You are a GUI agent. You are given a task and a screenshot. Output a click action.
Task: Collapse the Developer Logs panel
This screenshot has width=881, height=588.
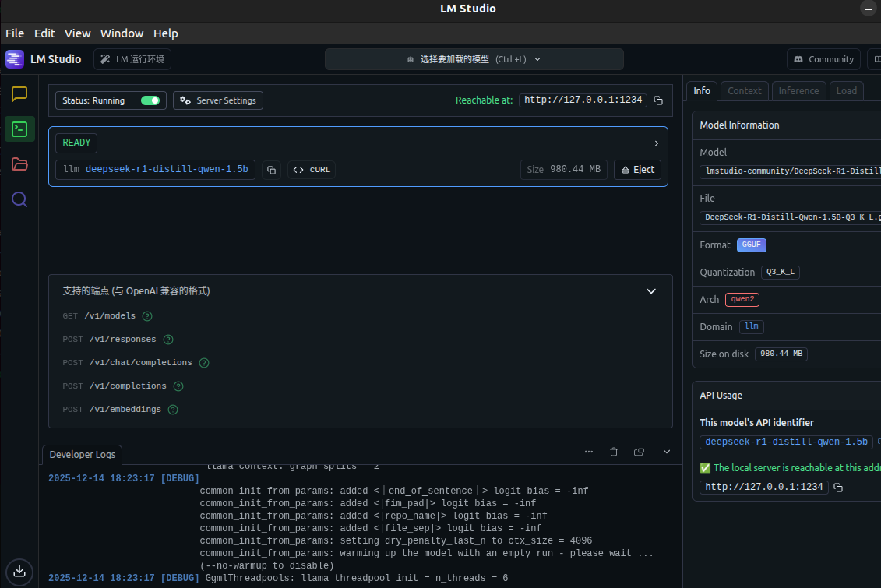click(666, 452)
